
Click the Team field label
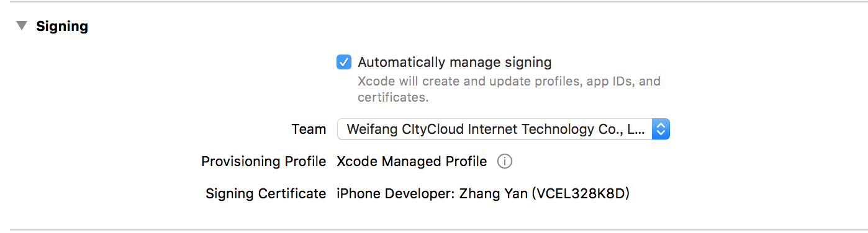click(x=309, y=130)
